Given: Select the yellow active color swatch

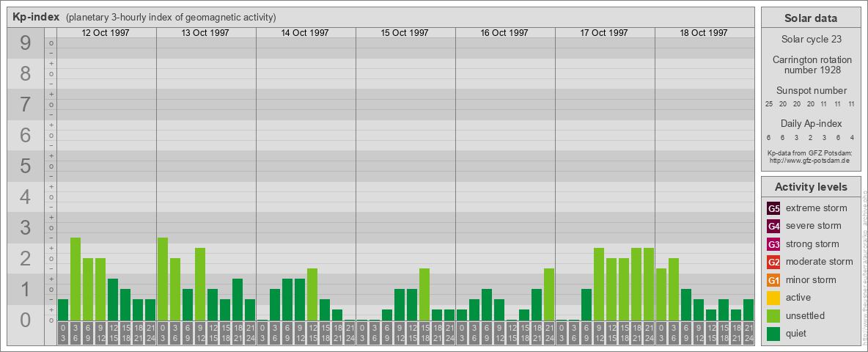Looking at the screenshot, I should click(774, 298).
